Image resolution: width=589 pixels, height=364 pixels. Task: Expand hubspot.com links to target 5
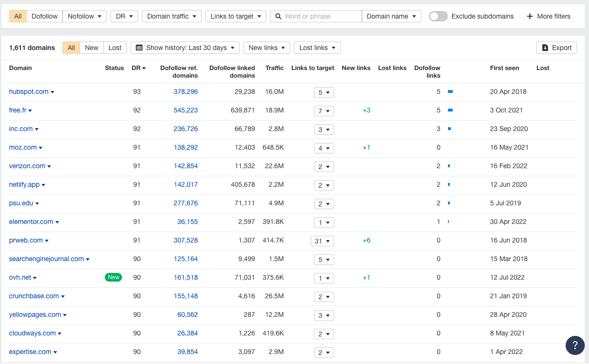[x=324, y=92]
